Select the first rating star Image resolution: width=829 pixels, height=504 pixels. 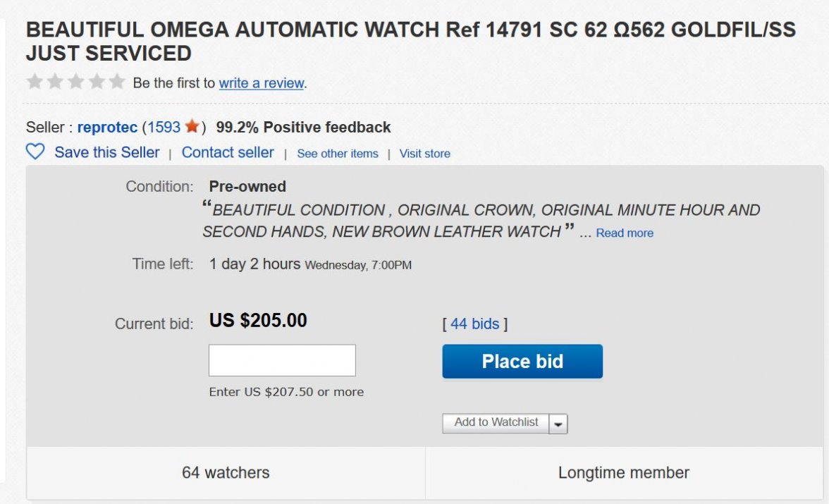[x=34, y=82]
